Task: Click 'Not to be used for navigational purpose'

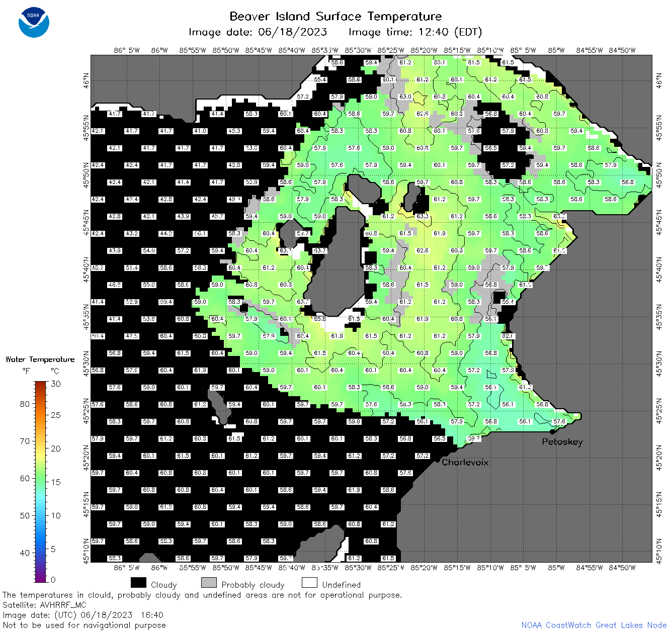Action: click(x=84, y=625)
